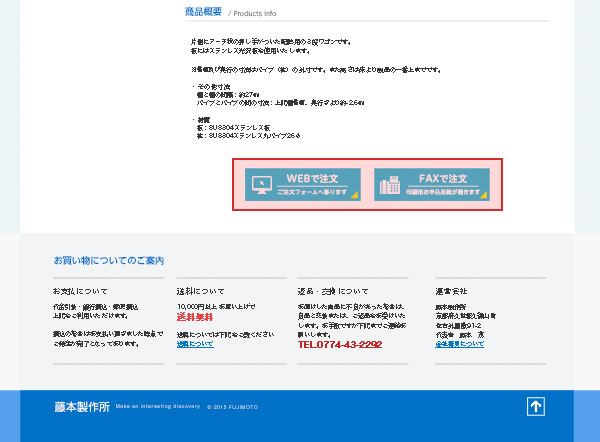Viewport: 600px width, 442px height.
Task: Select the 返品・交換について column heading
Action: tap(333, 291)
